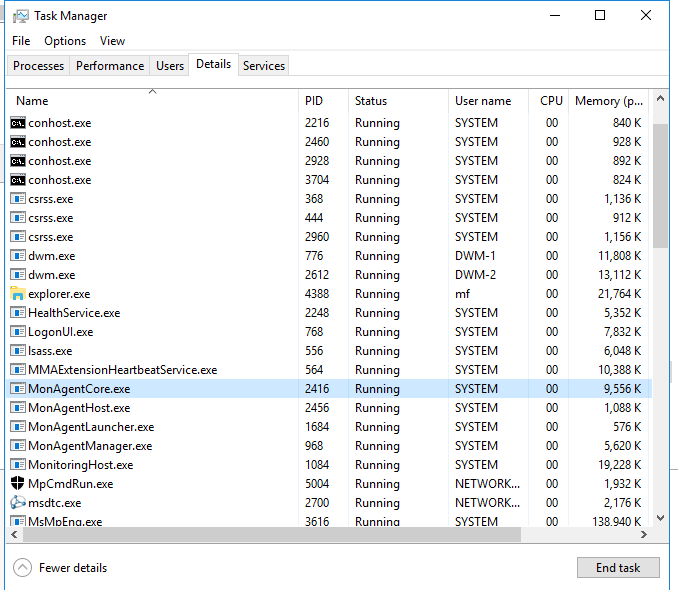Sort by the CPU column header
The width and height of the screenshot is (678, 590).
point(548,101)
